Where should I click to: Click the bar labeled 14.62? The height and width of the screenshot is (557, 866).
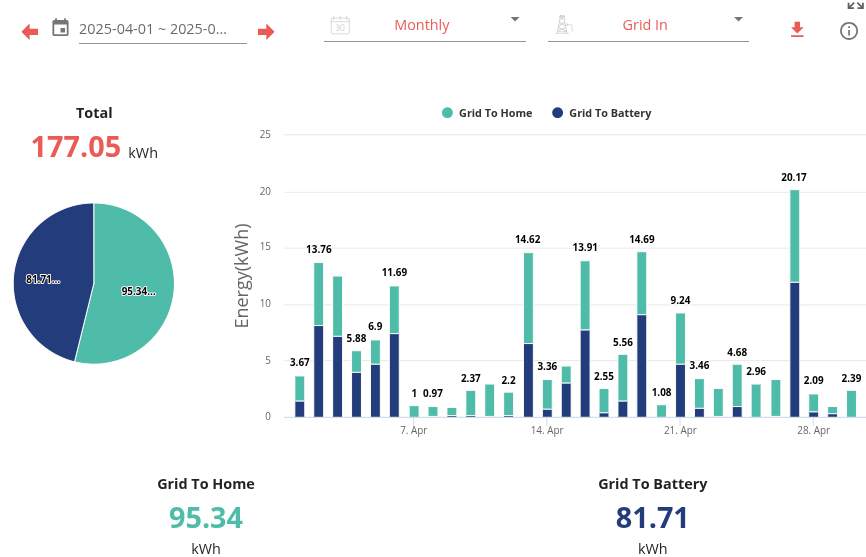tap(528, 335)
